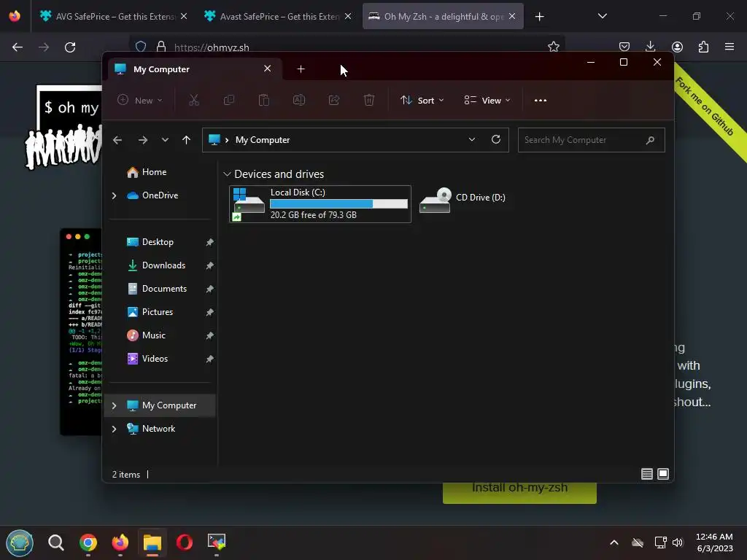This screenshot has height=560, width=747.
Task: Click the Install oh-my-zsh button
Action: pos(519,492)
